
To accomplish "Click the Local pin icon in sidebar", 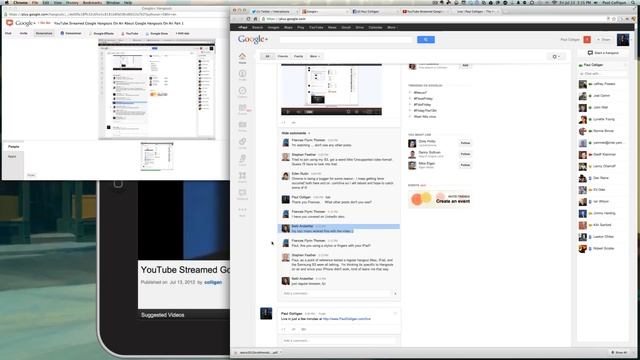I will pos(242,159).
